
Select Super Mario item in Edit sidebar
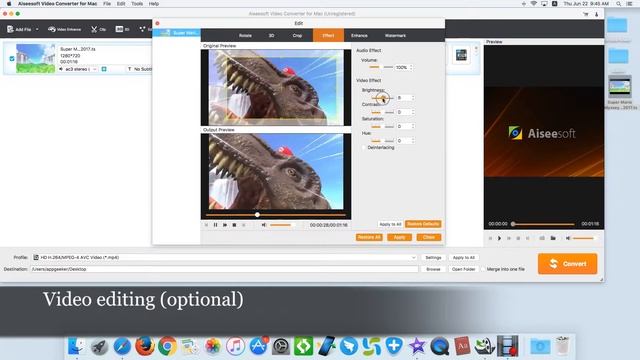[177, 33]
